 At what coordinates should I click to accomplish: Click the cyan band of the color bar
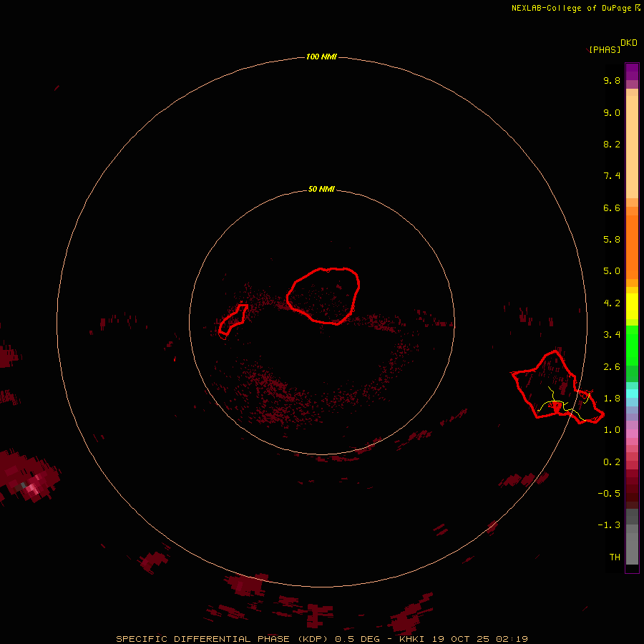coord(632,394)
